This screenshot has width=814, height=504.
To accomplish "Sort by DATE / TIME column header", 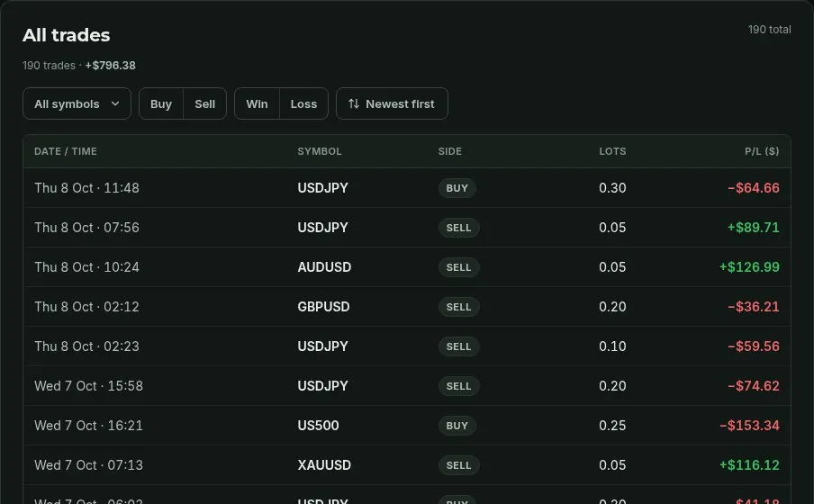I will pyautogui.click(x=66, y=151).
